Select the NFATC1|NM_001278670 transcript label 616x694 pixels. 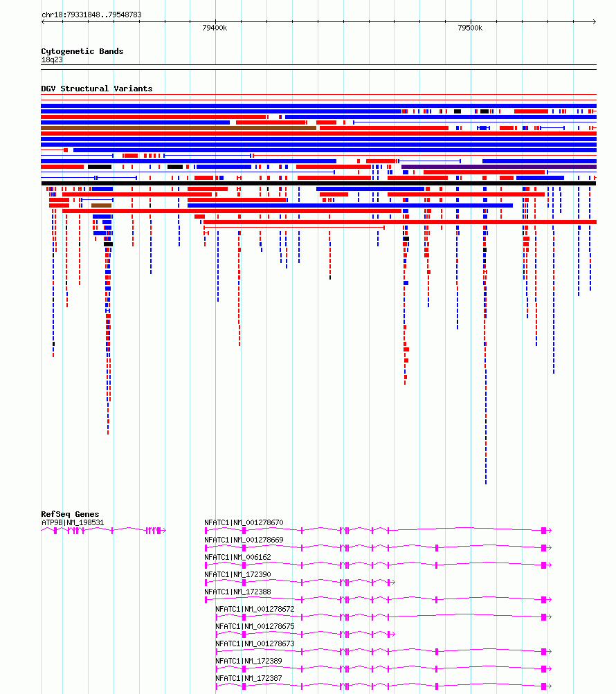pyautogui.click(x=244, y=522)
